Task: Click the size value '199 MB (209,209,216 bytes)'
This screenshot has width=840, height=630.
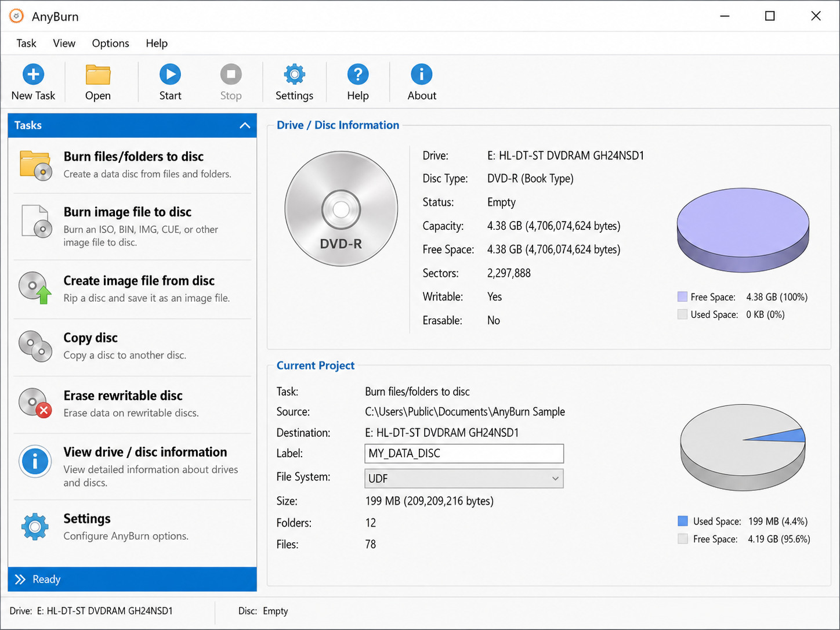Action: [429, 501]
